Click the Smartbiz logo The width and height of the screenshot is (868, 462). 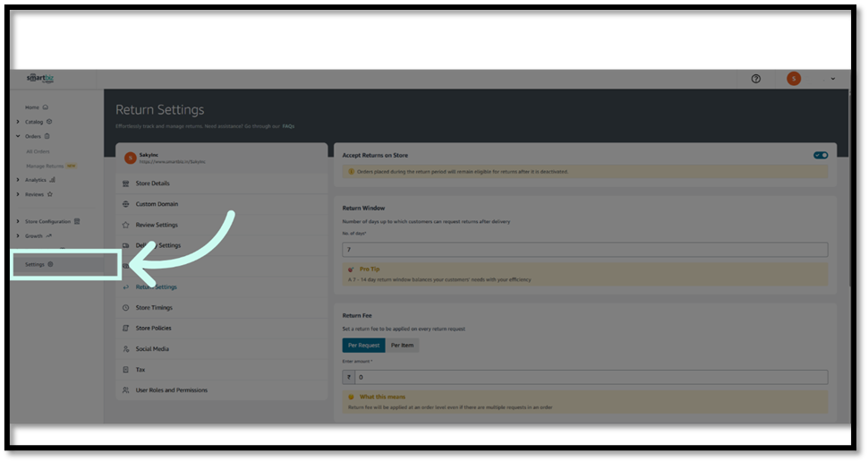tap(41, 79)
